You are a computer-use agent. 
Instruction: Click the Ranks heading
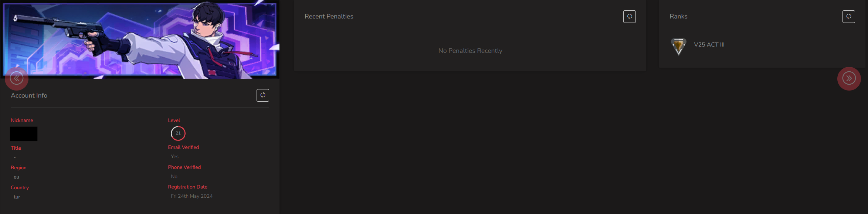click(678, 16)
